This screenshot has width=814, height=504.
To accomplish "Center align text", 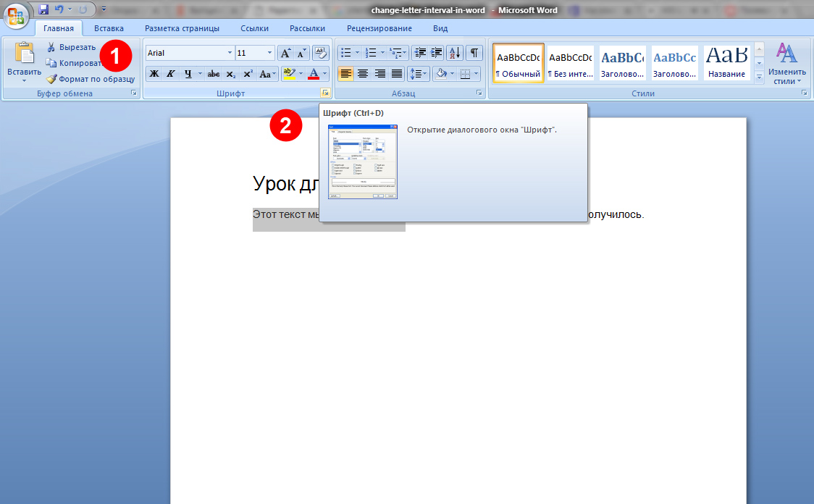I will (x=363, y=74).
